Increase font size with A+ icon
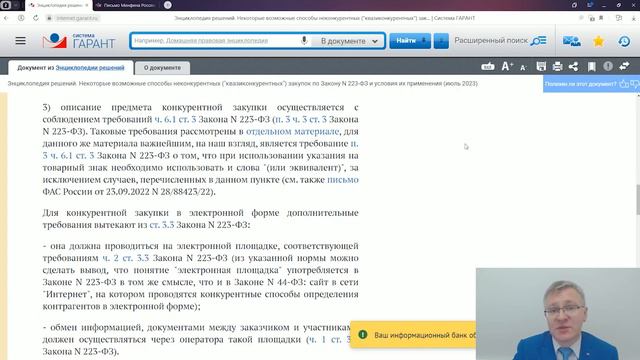This screenshot has height=360, width=640. pyautogui.click(x=507, y=67)
